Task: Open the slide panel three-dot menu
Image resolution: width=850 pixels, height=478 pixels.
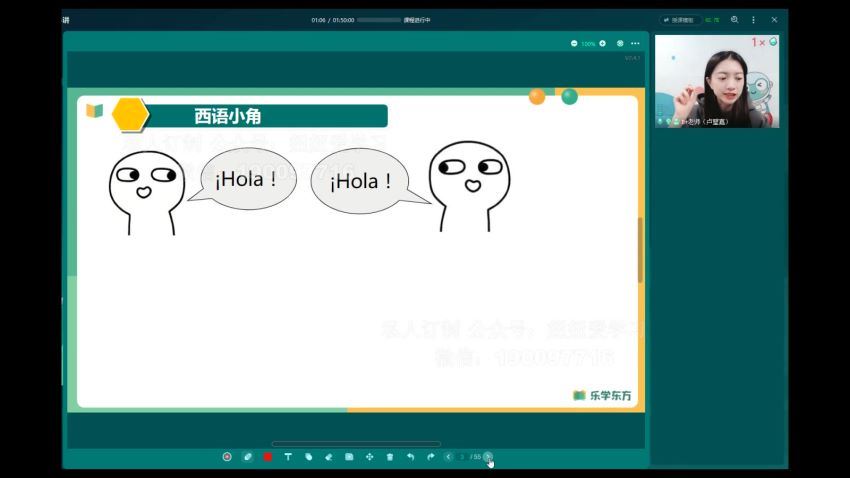Action: tap(635, 43)
